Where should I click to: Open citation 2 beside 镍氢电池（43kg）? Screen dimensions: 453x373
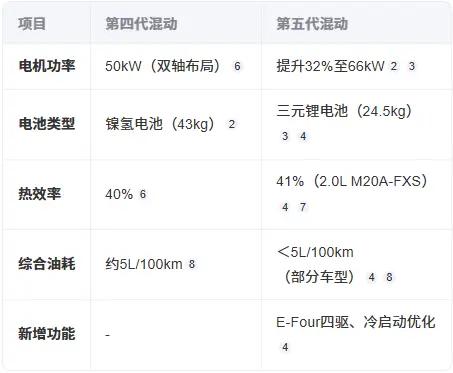tap(232, 124)
